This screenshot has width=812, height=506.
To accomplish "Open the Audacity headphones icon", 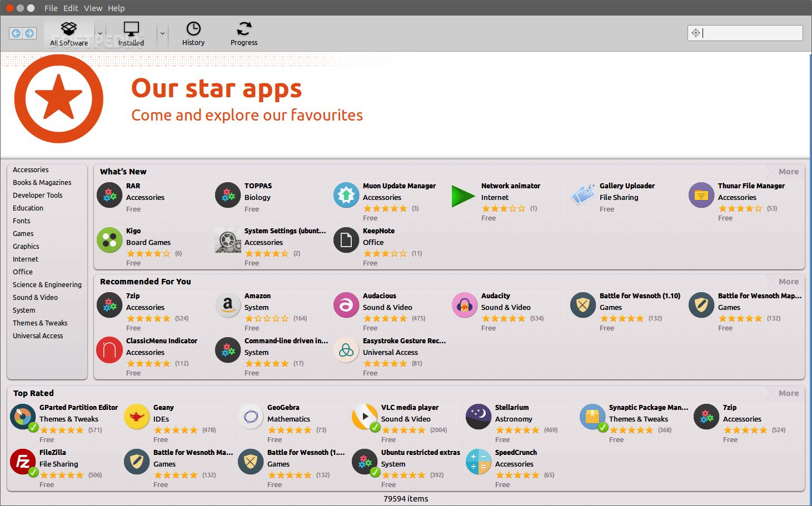I will click(x=465, y=305).
